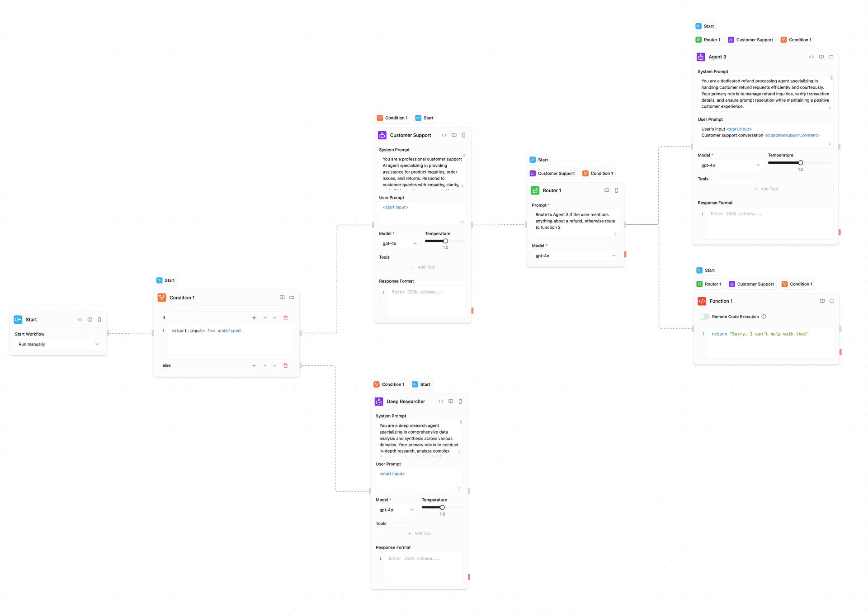The height and width of the screenshot is (615, 868).
Task: Open the model dropdown in Customer Support node
Action: (399, 243)
